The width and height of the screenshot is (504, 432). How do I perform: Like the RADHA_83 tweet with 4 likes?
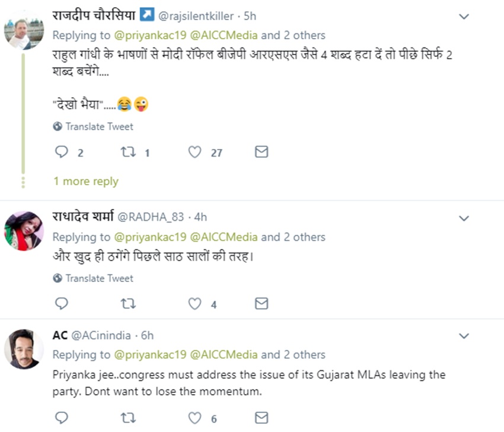pos(194,304)
